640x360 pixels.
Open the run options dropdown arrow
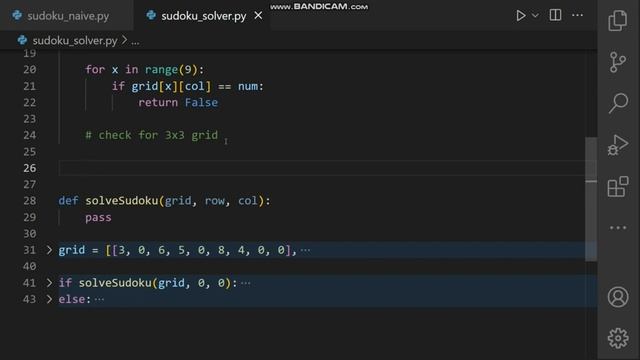[535, 16]
